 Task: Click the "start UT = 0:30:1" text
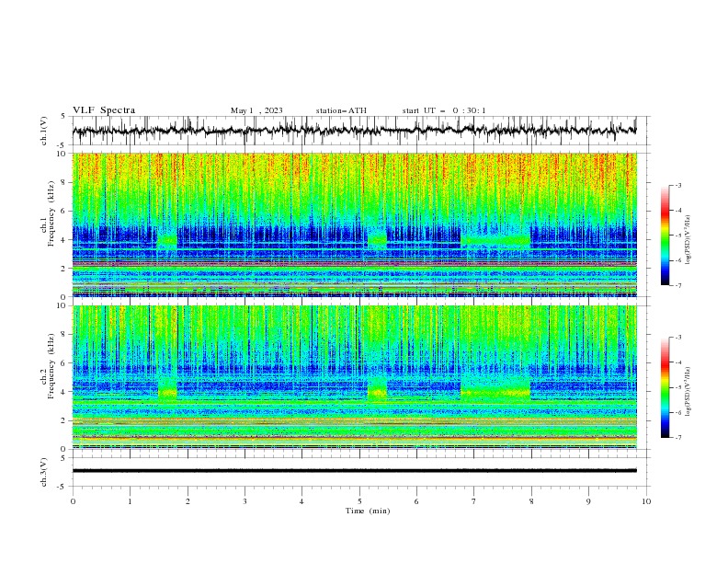[x=444, y=110]
